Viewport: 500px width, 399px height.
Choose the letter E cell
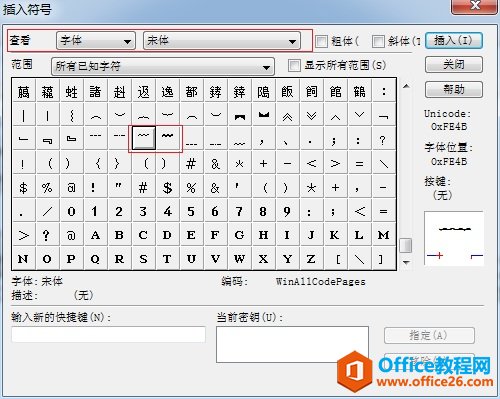pos(192,234)
